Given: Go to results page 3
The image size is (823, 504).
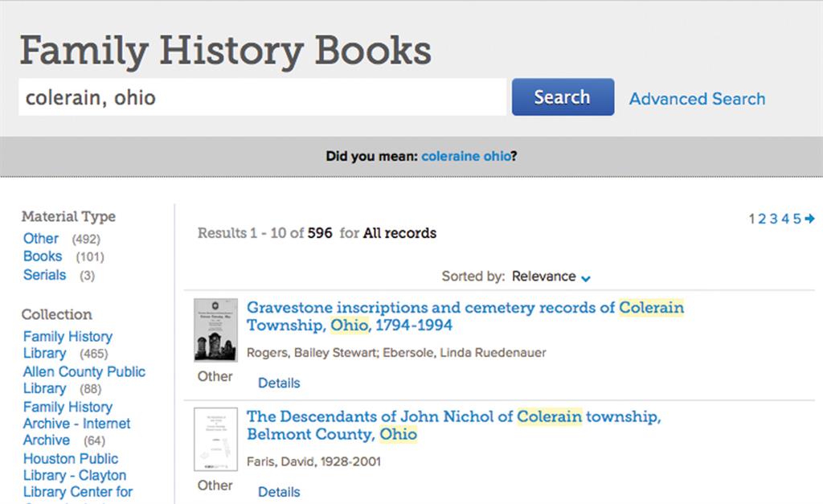Looking at the screenshot, I should tap(773, 219).
